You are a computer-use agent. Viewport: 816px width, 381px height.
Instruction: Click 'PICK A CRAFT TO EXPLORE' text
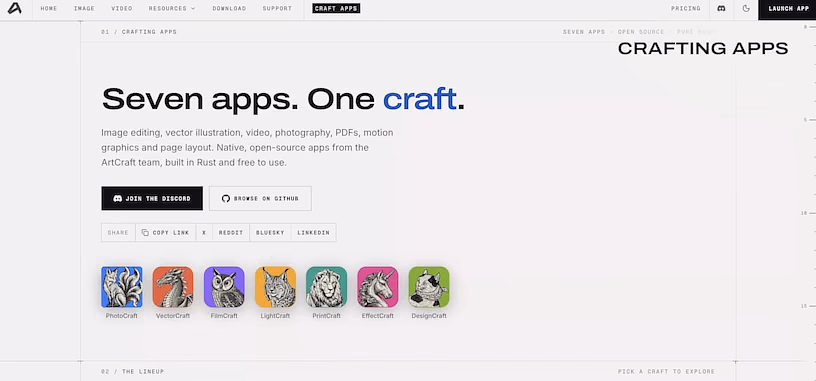pyautogui.click(x=666, y=372)
